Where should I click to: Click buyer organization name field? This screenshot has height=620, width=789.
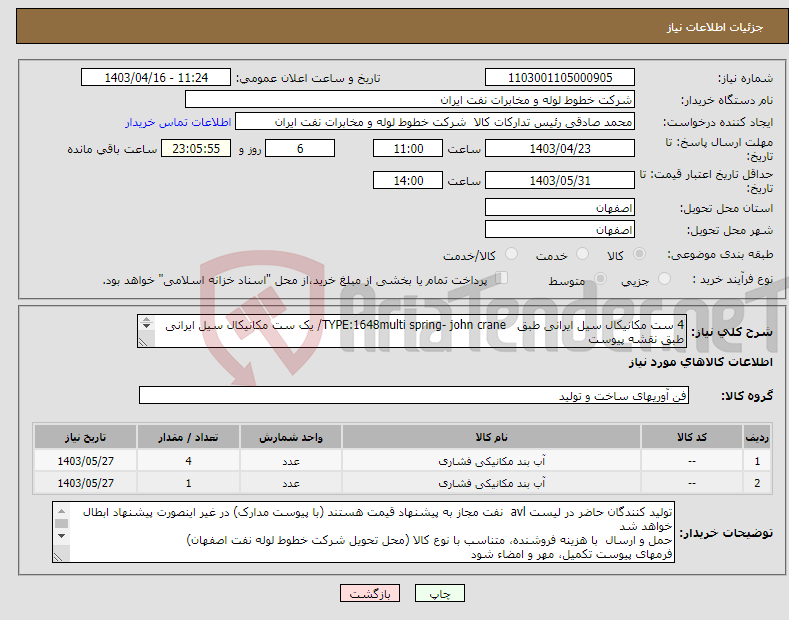tap(410, 100)
